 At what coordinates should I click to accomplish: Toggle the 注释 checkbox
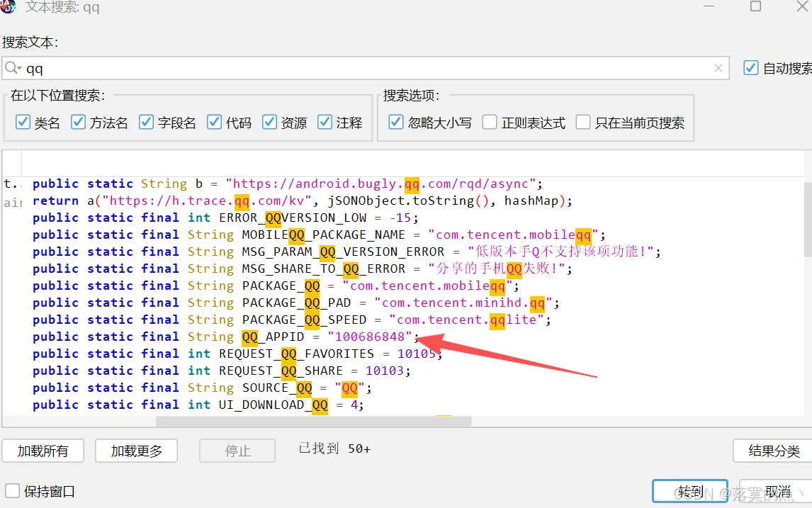tap(325, 122)
